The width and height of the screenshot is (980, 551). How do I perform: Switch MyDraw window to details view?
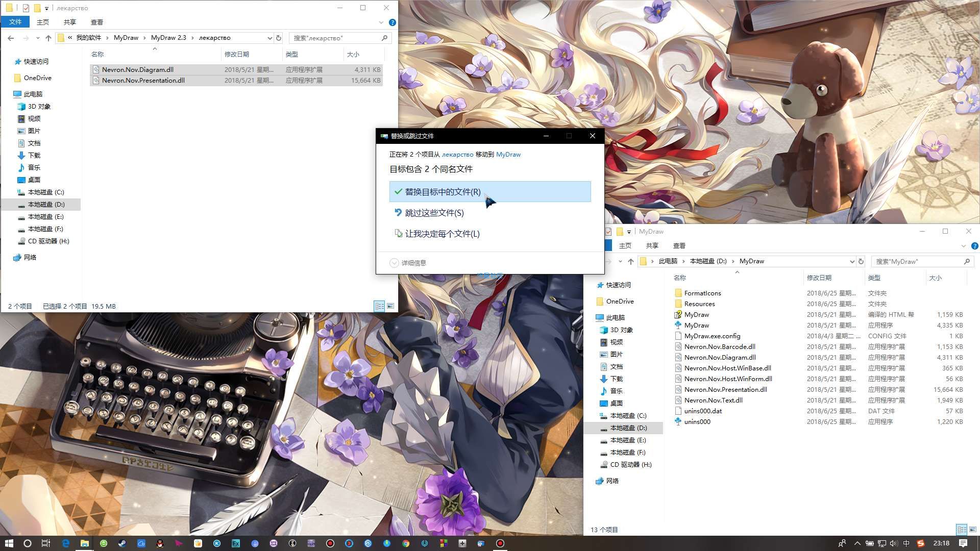click(x=962, y=530)
